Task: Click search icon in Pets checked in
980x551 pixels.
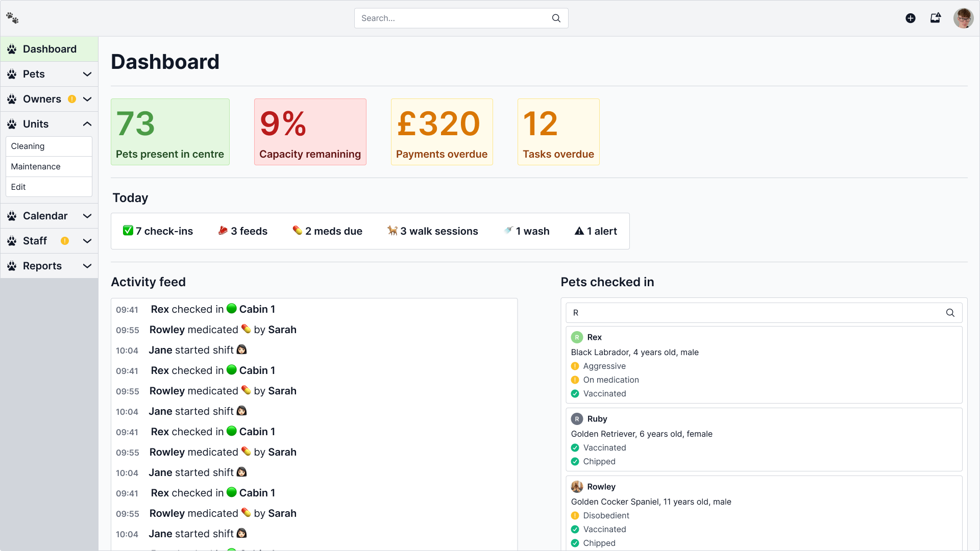Action: click(950, 313)
